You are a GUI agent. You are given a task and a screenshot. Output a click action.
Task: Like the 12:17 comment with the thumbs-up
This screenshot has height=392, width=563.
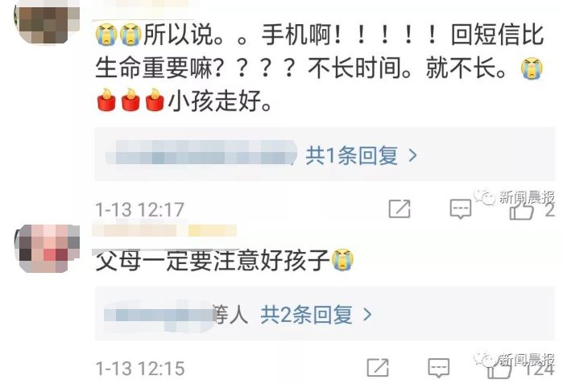pyautogui.click(x=522, y=209)
